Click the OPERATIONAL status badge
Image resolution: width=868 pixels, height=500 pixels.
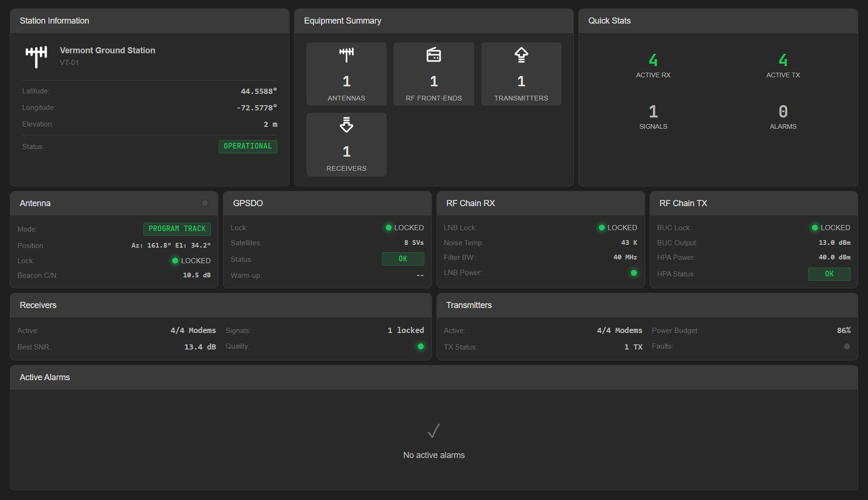pos(248,146)
